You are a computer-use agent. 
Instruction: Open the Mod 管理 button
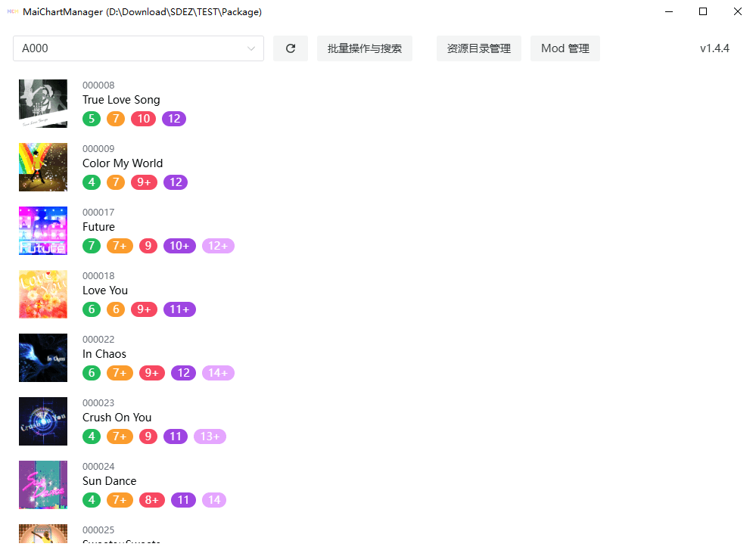pyautogui.click(x=565, y=48)
